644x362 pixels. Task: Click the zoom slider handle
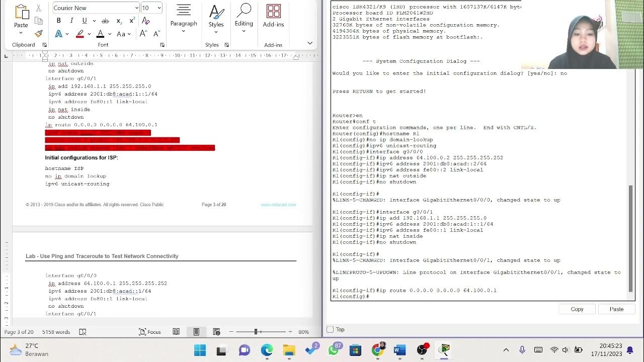coord(256,332)
